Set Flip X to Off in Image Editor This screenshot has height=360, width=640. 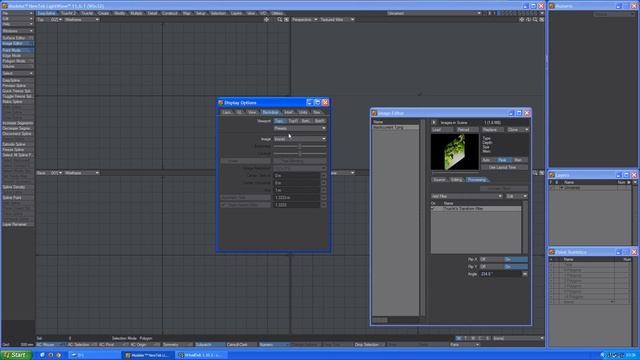(x=491, y=259)
